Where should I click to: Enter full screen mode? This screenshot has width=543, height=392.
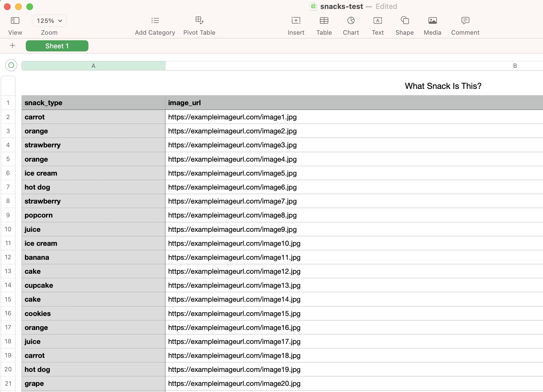pos(29,7)
